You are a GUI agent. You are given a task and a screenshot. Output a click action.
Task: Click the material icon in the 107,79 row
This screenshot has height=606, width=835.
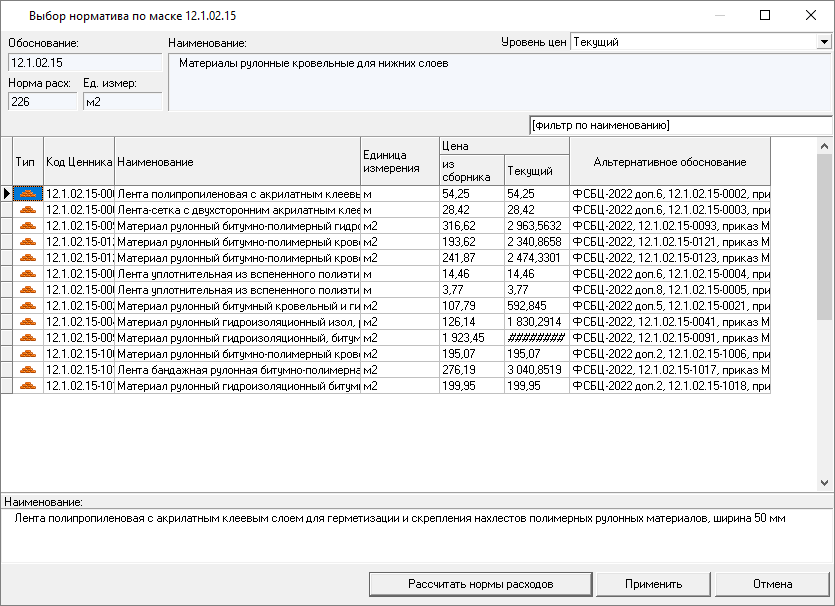pyautogui.click(x=29, y=306)
